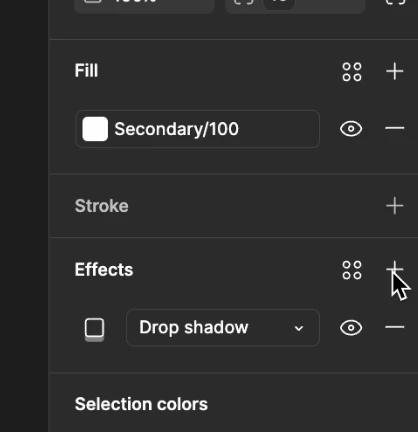Open Effects styles library icon

pos(352,270)
